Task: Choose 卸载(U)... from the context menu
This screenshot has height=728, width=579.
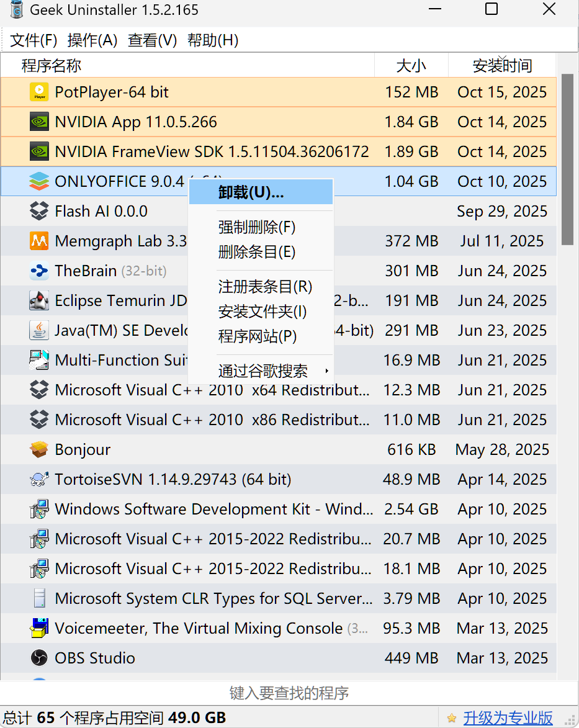Action: [x=251, y=193]
